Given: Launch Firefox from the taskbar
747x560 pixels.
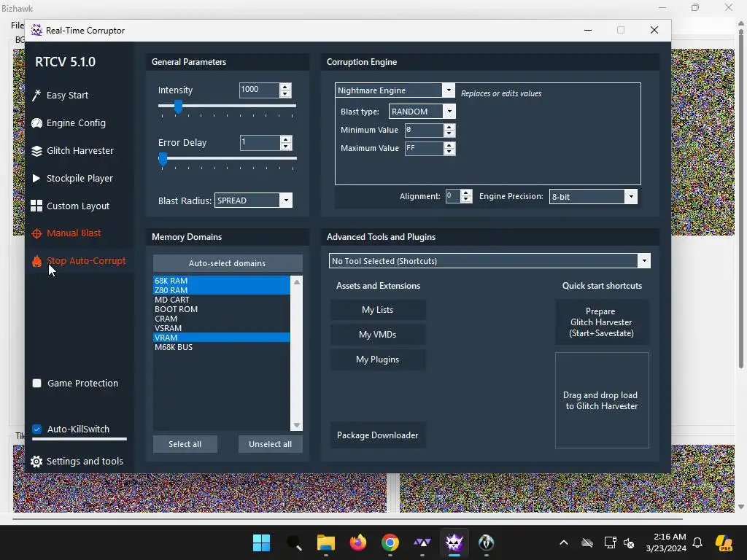Looking at the screenshot, I should click(x=357, y=542).
